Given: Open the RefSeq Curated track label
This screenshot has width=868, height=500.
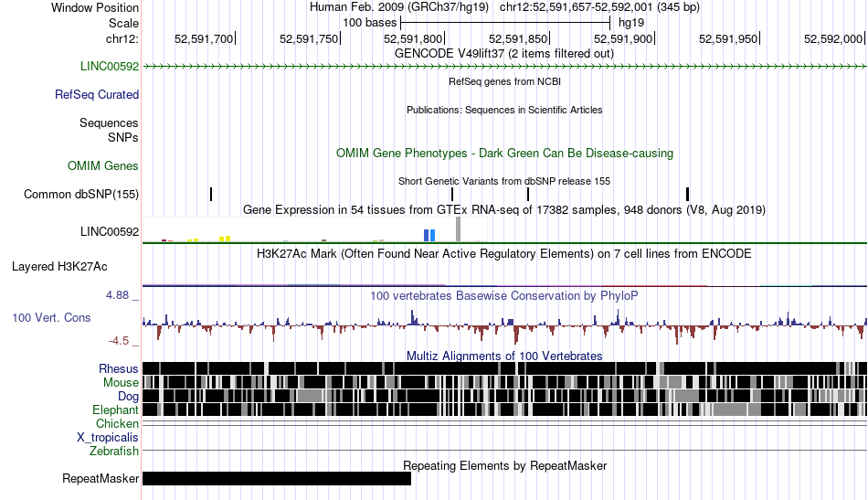Looking at the screenshot, I should (x=97, y=95).
